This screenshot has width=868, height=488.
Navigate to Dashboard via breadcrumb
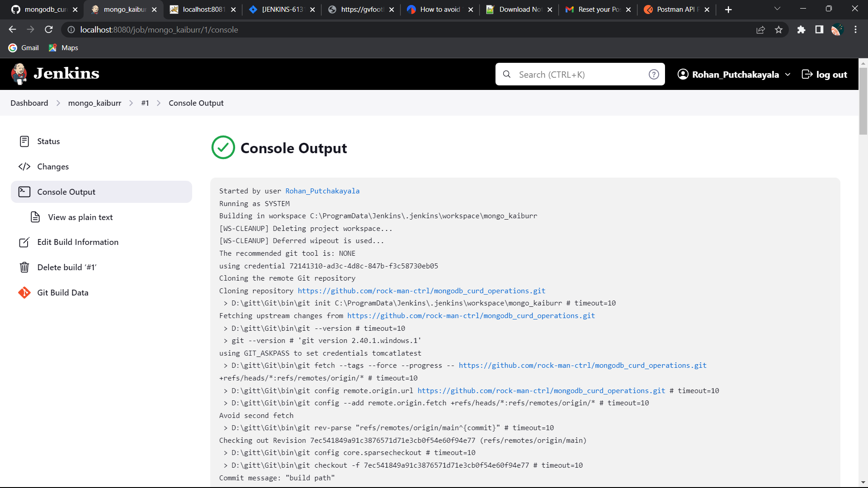29,103
